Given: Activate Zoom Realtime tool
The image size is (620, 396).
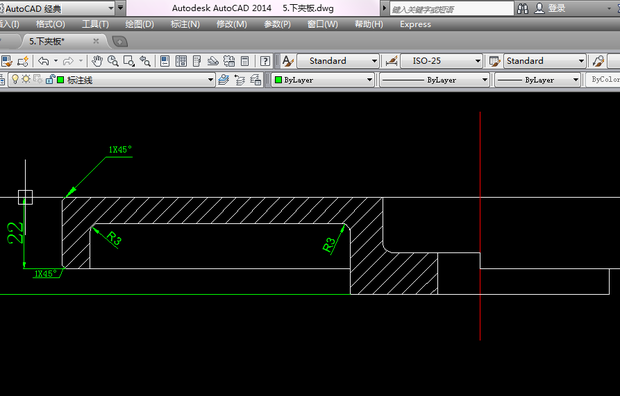Looking at the screenshot, I should point(113,61).
